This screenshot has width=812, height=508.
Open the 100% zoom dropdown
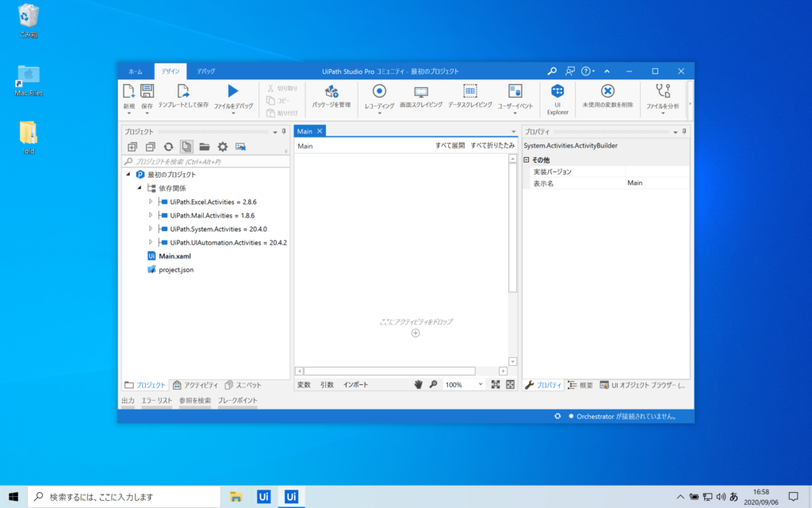[x=480, y=385]
